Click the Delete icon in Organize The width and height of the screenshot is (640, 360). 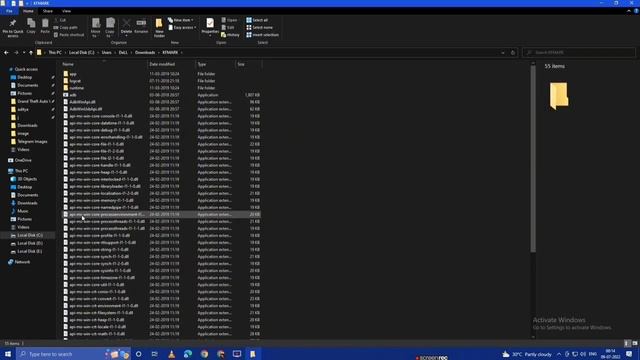coord(127,26)
